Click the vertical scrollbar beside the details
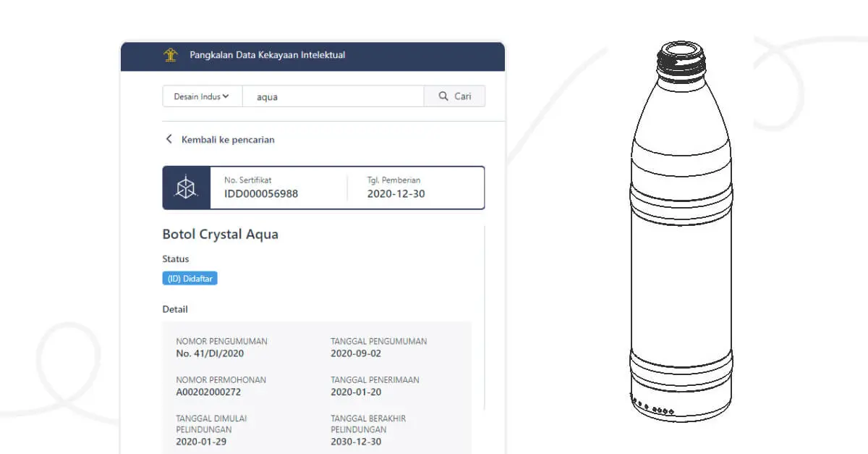This screenshot has width=868, height=454. (484, 319)
